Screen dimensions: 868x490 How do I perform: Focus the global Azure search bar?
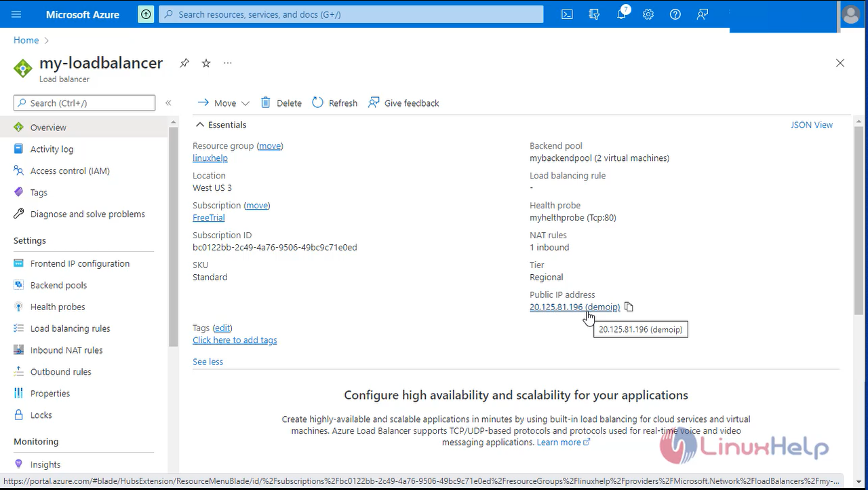click(x=351, y=14)
